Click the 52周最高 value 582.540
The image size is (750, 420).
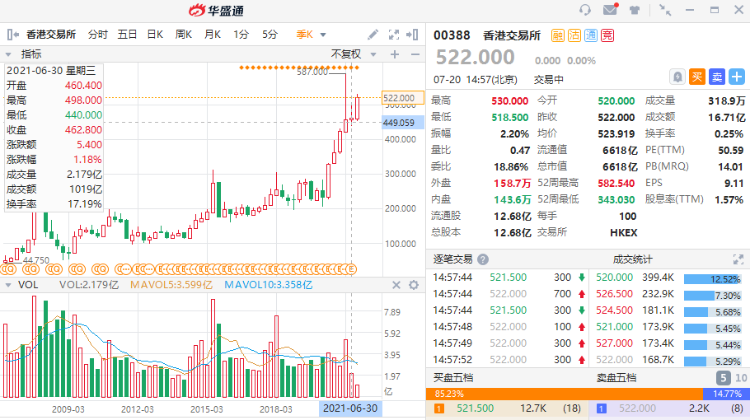(x=616, y=183)
